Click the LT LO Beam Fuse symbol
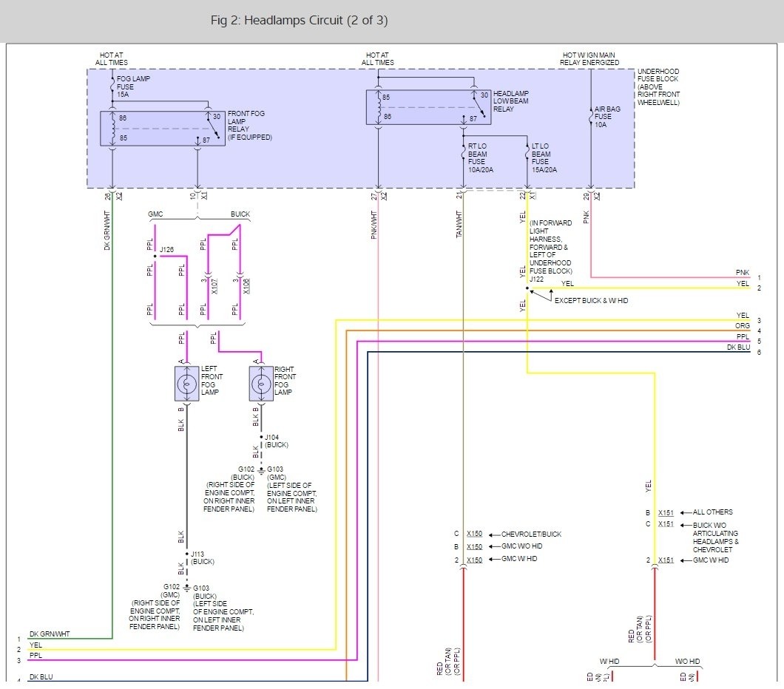Image resolution: width=784 pixels, height=689 pixels. (x=527, y=153)
